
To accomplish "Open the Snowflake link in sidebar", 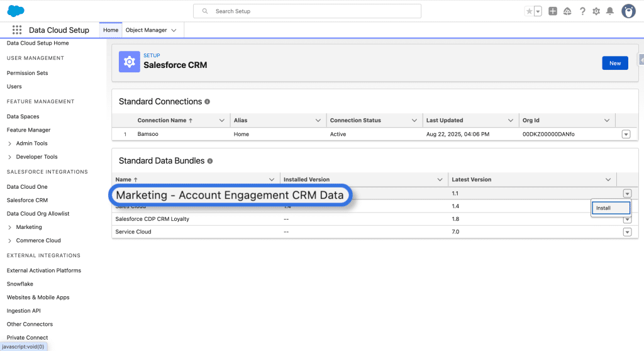I will tap(20, 284).
